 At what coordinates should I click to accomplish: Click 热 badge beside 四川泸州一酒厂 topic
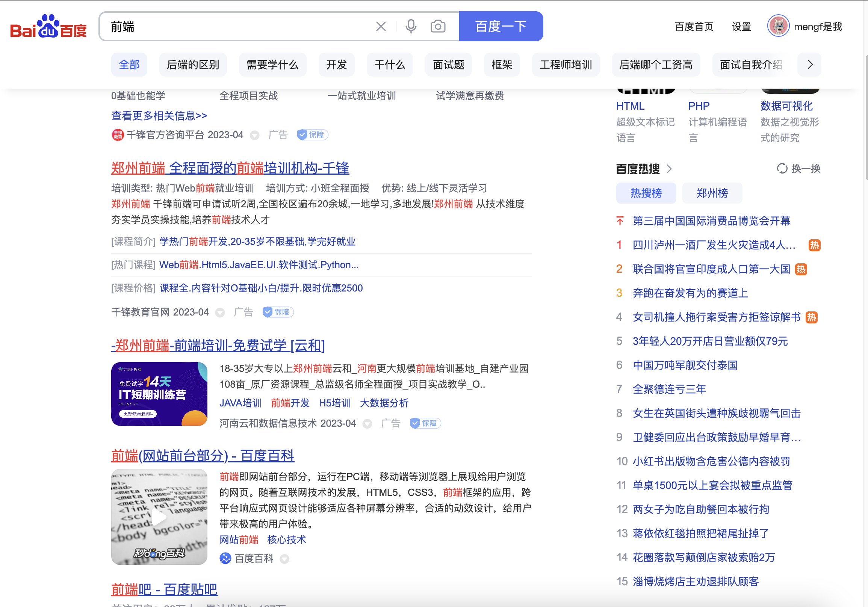click(814, 245)
